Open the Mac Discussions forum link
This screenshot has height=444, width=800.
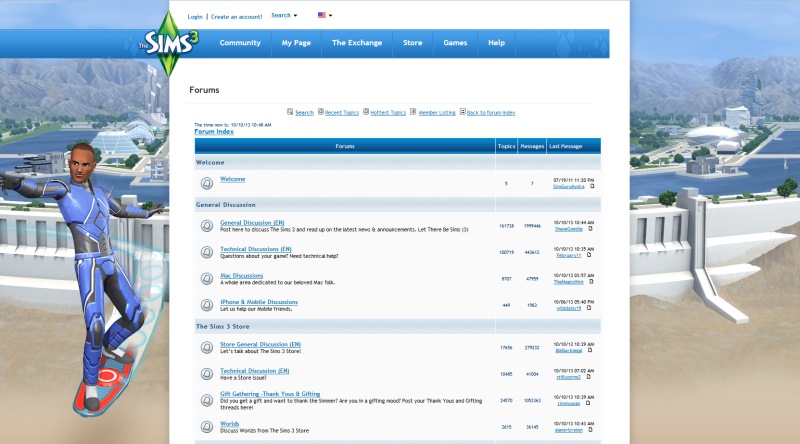point(241,276)
